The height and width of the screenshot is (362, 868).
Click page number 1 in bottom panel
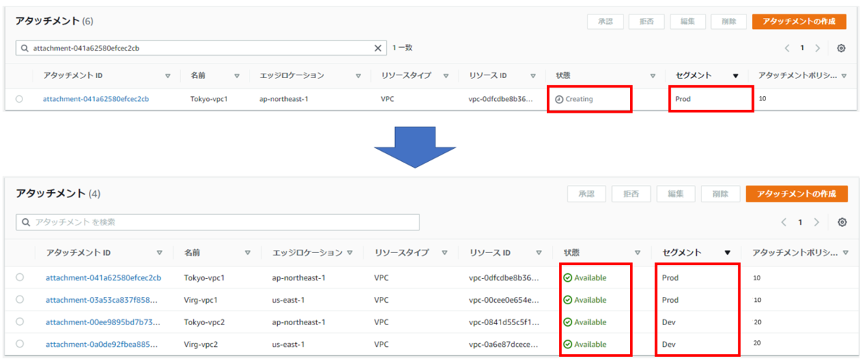[x=800, y=223]
